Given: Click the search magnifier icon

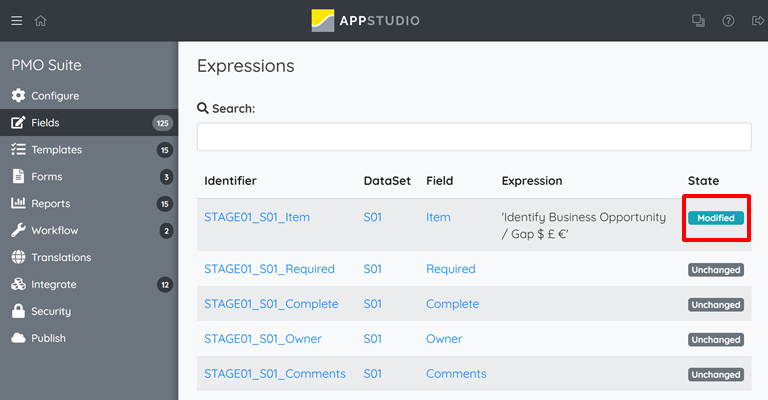Looking at the screenshot, I should [203, 108].
